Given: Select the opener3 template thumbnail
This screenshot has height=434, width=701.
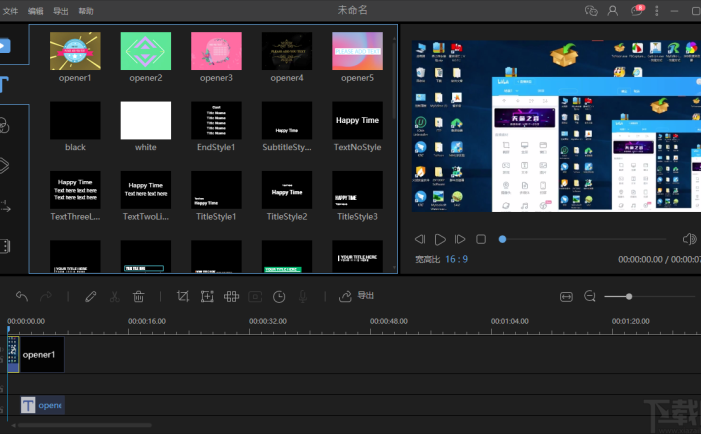Looking at the screenshot, I should pyautogui.click(x=217, y=51).
